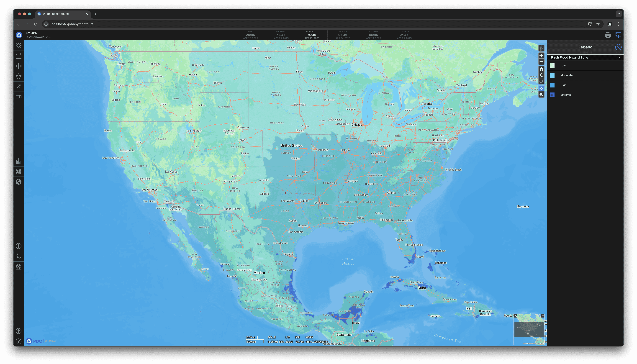Click the previous map extent icon
The height and width of the screenshot is (364, 637).
tap(541, 75)
